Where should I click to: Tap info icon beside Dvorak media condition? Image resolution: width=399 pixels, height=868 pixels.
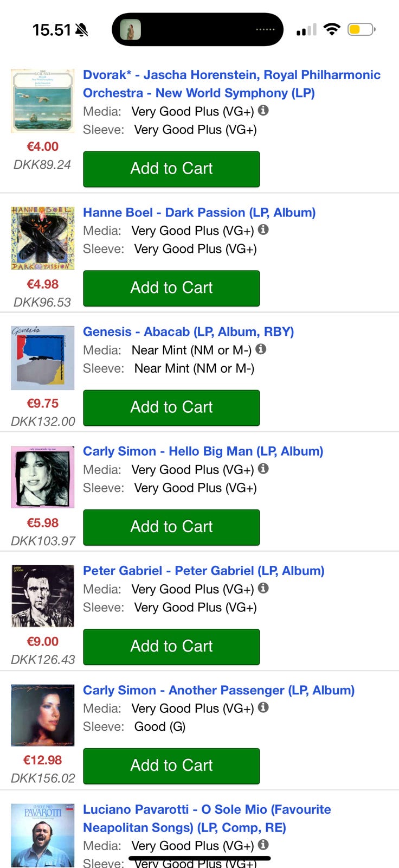tap(263, 111)
